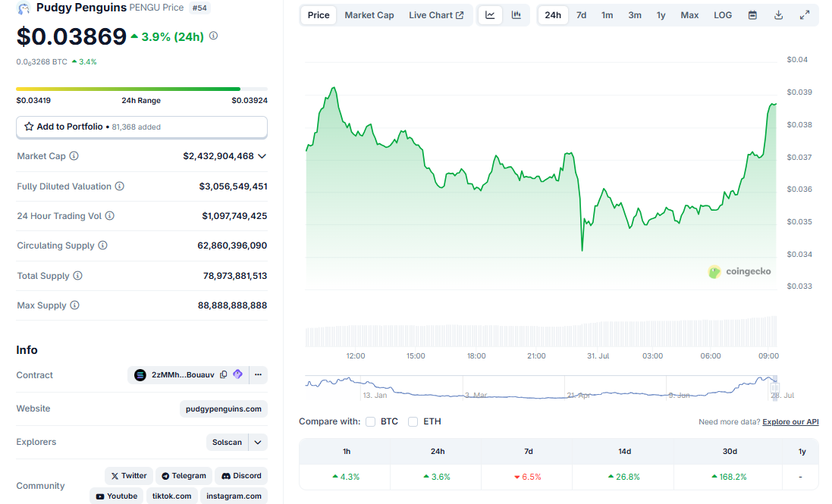Click the mini overview chart below the main chart
Image resolution: width=832 pixels, height=504 pixels.
tap(542, 388)
